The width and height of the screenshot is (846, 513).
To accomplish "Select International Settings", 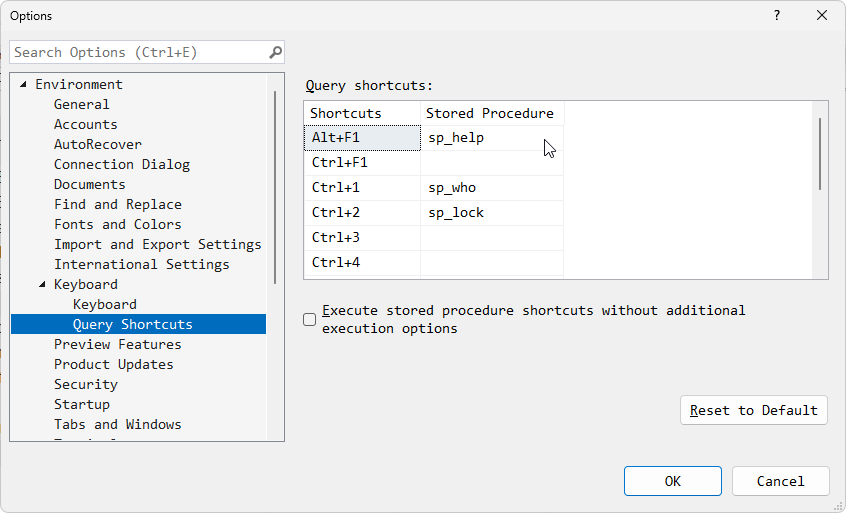I will coord(141,264).
